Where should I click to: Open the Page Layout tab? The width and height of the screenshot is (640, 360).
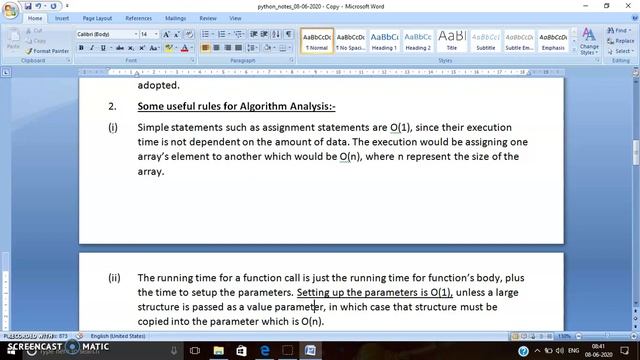point(97,18)
